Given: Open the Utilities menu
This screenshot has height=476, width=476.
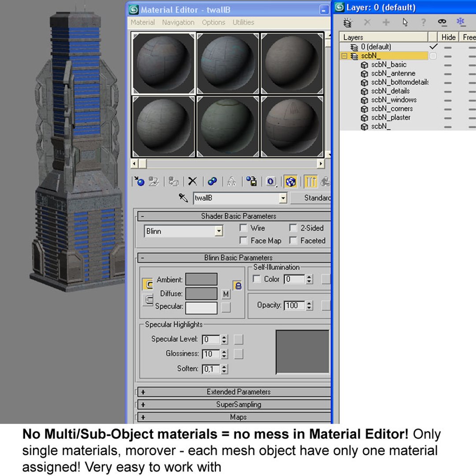Looking at the screenshot, I should pos(243,22).
